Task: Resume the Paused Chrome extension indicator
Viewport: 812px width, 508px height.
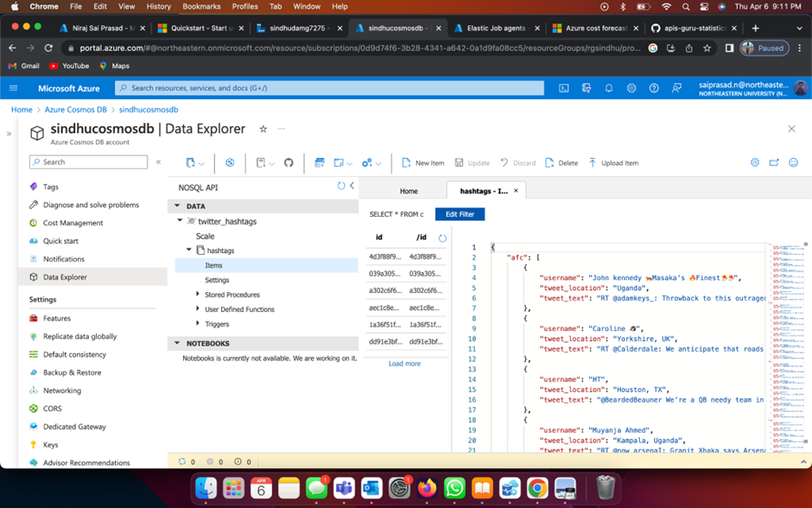Action: [x=764, y=48]
